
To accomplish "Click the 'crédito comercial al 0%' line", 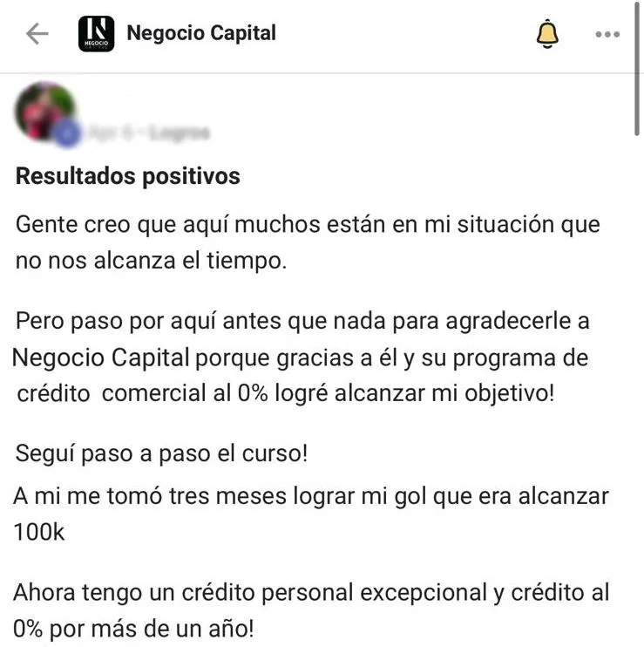I will [x=285, y=393].
